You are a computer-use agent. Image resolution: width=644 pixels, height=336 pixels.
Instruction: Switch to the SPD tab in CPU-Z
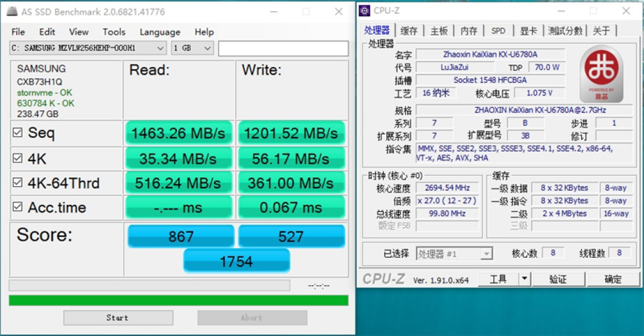(x=498, y=30)
